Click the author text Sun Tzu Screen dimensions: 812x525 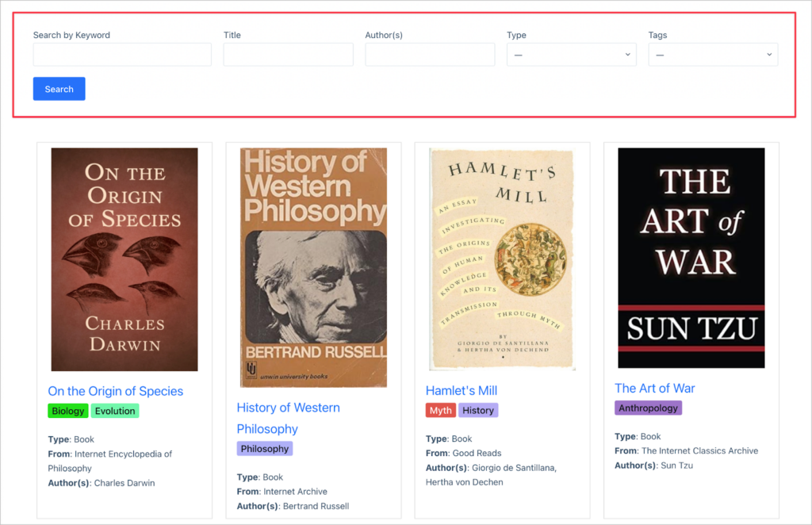677,466
